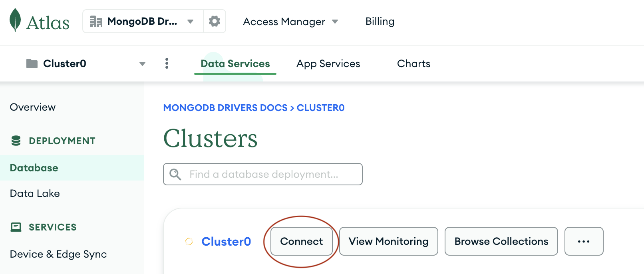Follow the CLUSTER0 breadcrumb link
This screenshot has width=644, height=274.
pyautogui.click(x=320, y=108)
